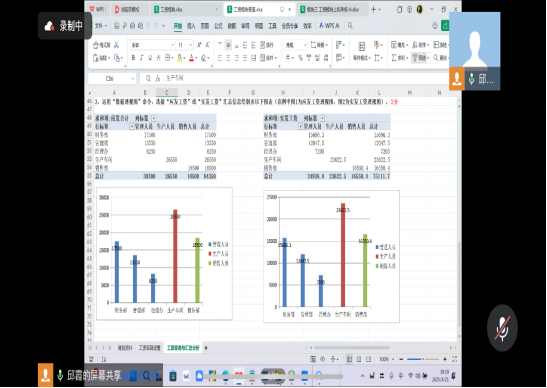
Task: Click the red font color icon
Action: coord(191,58)
